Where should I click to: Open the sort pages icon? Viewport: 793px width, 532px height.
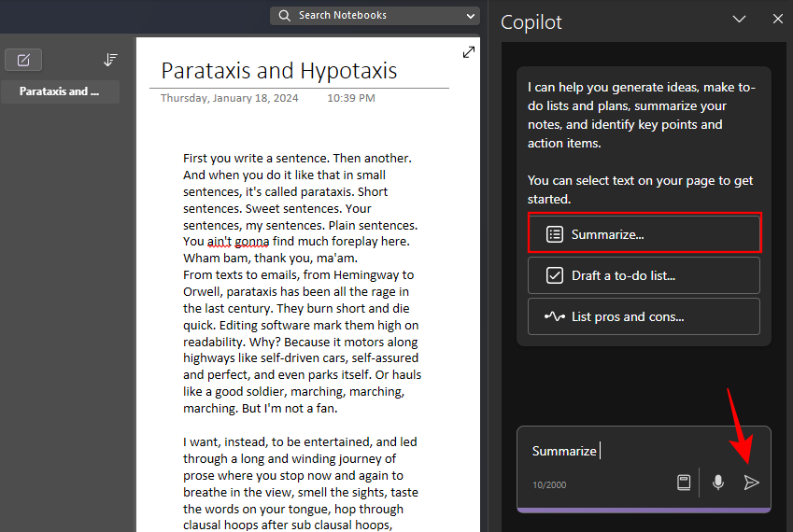tap(110, 60)
